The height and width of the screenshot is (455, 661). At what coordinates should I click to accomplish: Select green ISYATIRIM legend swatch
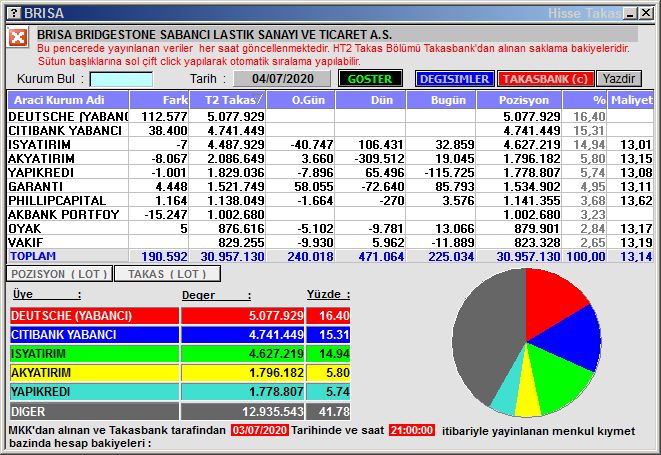[x=94, y=354]
